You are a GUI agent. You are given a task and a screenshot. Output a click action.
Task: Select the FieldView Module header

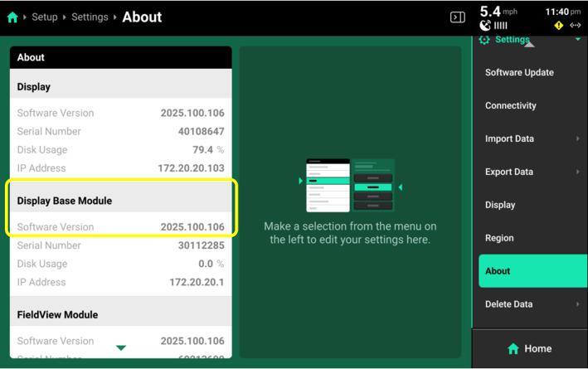[121, 312]
